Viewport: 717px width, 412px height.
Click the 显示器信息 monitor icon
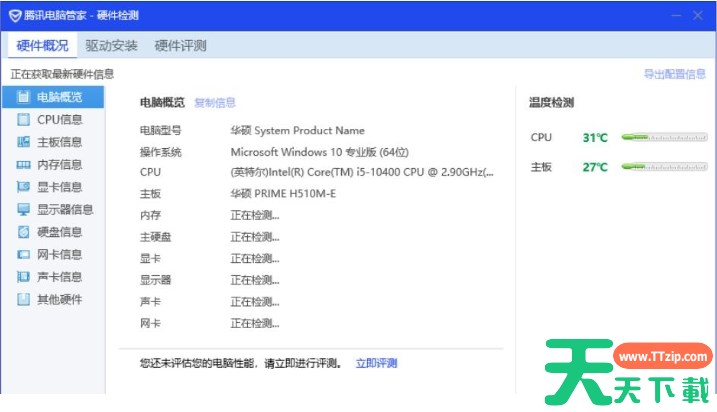[x=23, y=209]
